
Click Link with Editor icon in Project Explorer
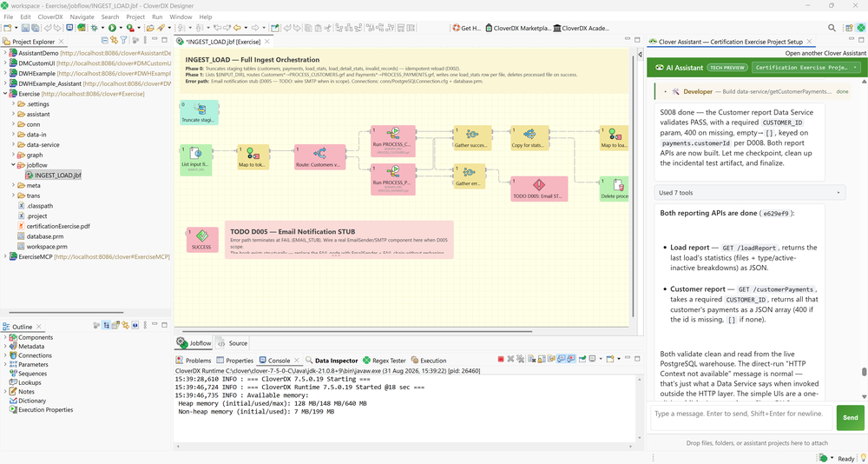[114, 41]
